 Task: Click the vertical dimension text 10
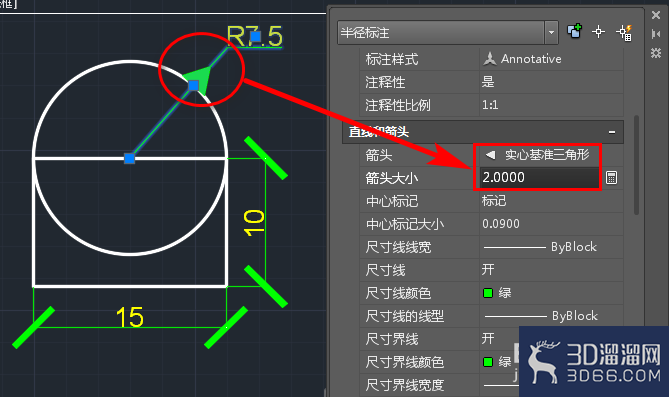254,223
